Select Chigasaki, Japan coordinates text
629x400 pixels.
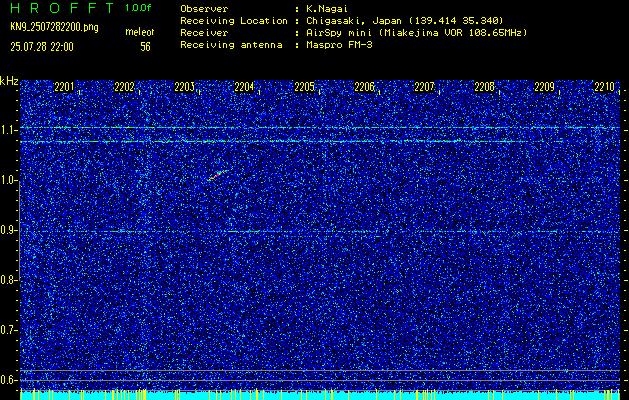point(405,21)
